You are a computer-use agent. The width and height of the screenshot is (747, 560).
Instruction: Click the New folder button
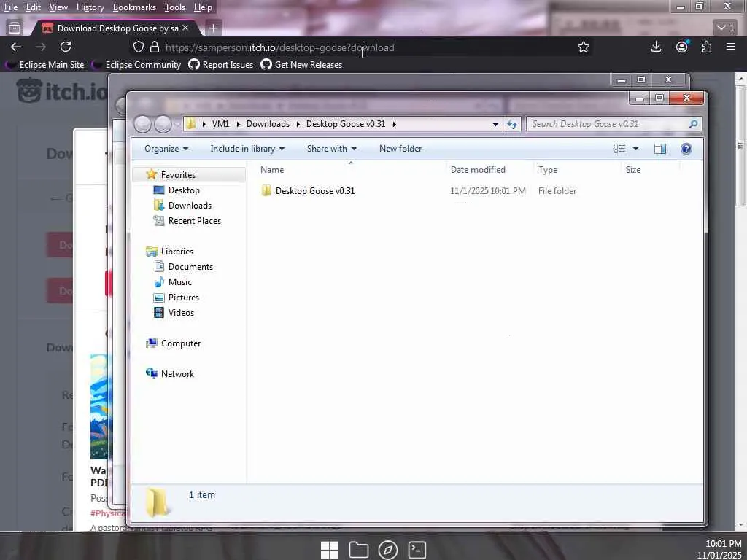point(400,149)
